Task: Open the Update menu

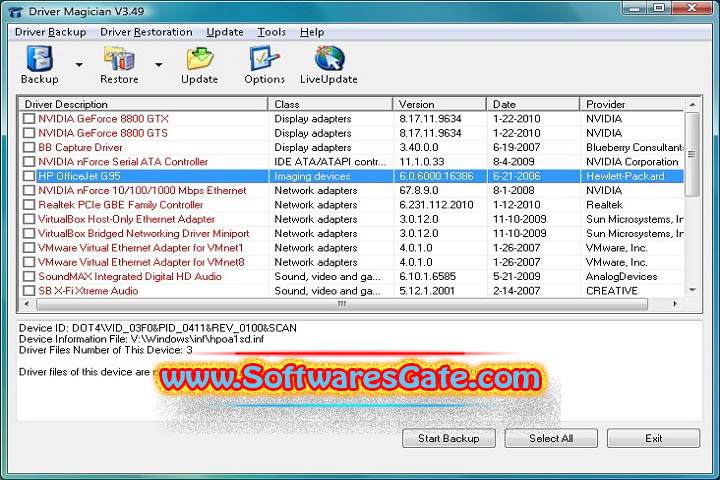Action: coord(225,32)
